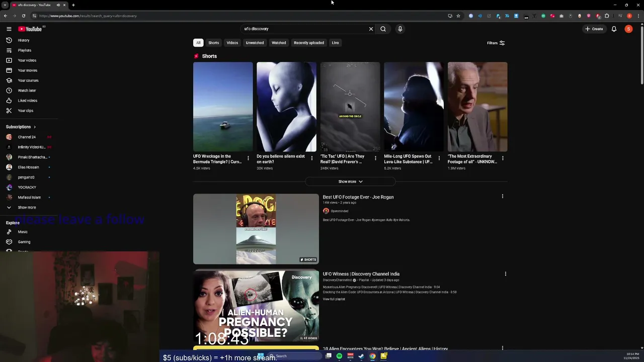Click the YouTube search input field
Screen dimensions: 644x362
click(x=304, y=29)
